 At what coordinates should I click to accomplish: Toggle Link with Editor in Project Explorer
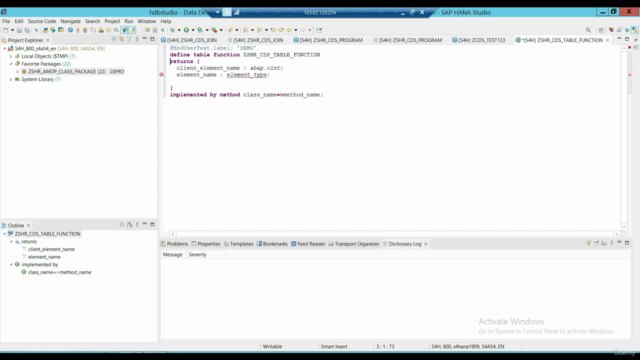(x=122, y=39)
